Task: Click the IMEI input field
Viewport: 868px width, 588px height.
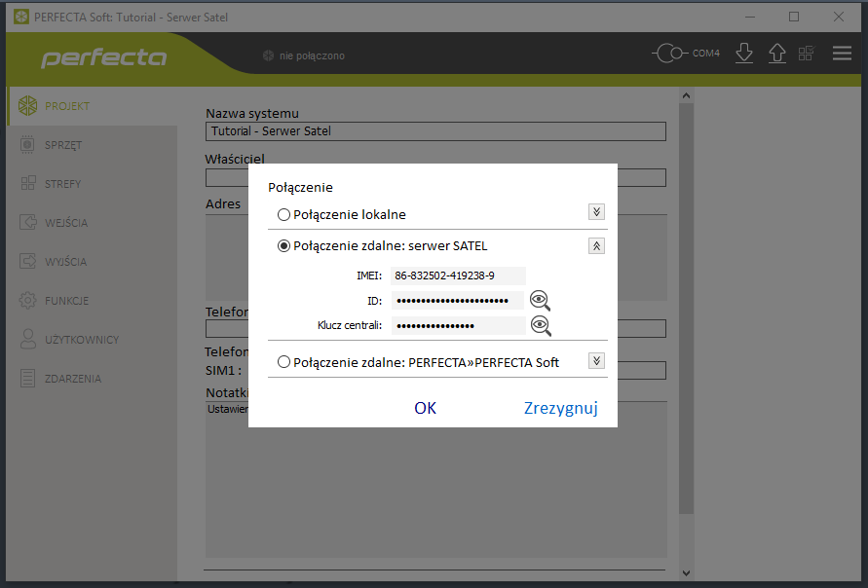Action: [459, 276]
